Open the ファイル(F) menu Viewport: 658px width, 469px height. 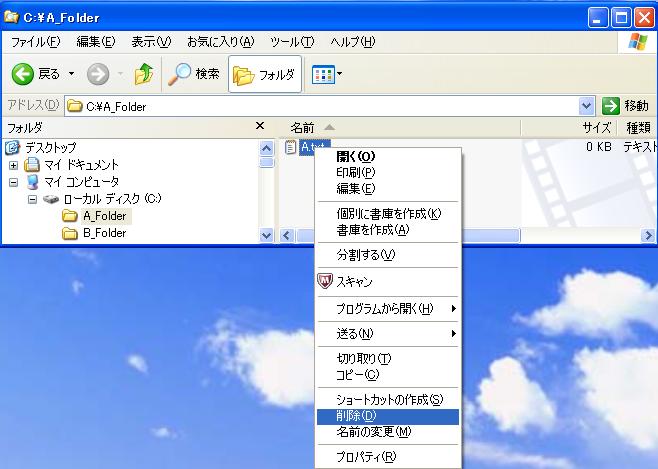pos(36,42)
